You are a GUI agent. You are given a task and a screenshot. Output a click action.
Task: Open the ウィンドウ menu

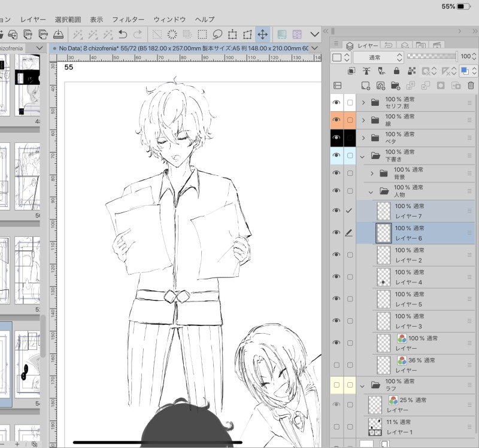[169, 20]
